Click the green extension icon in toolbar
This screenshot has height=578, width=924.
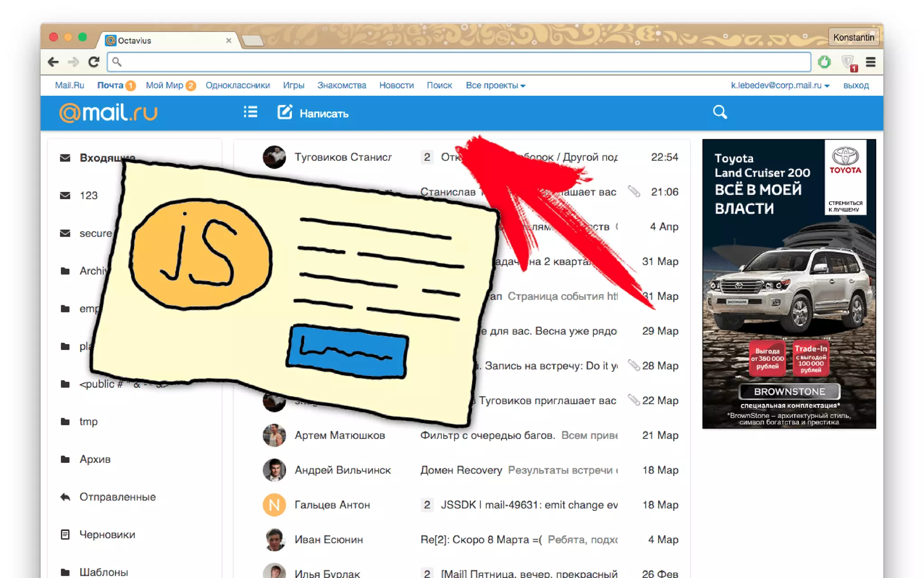point(824,62)
